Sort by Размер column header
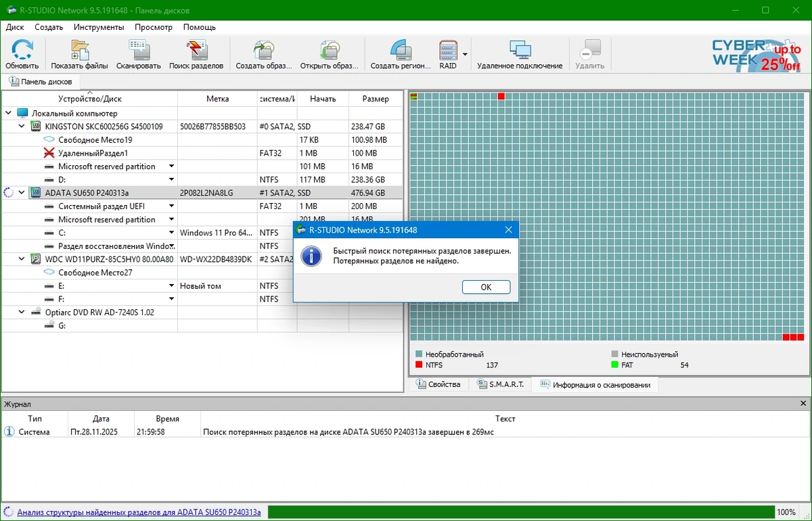 click(376, 99)
